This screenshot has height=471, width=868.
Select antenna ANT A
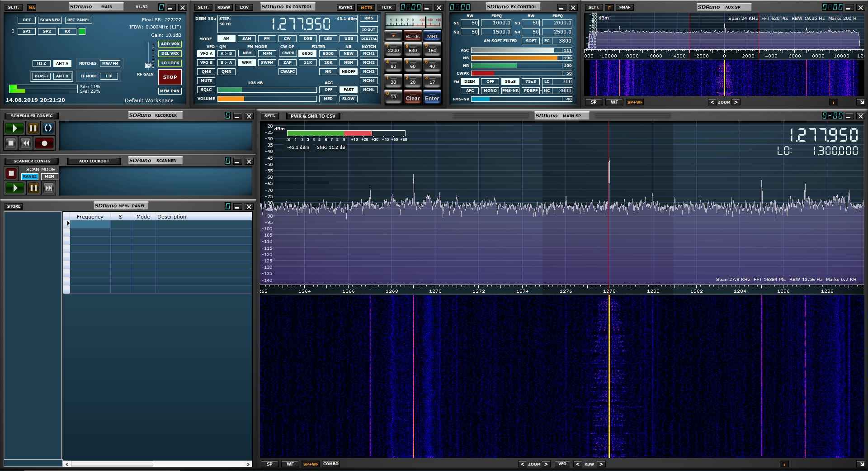(62, 64)
